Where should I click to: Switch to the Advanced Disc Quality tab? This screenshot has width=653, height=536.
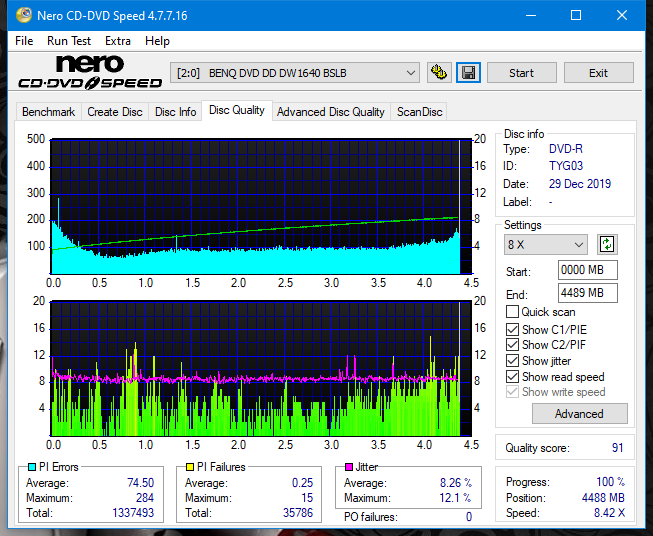331,112
